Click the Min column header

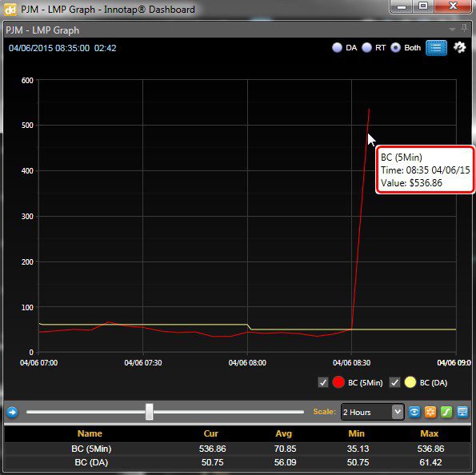point(356,433)
